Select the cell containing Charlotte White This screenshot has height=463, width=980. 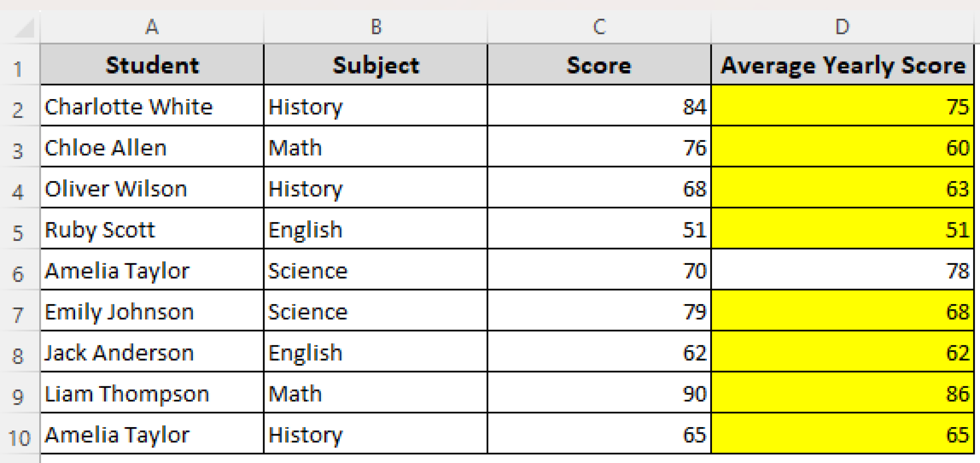151,106
